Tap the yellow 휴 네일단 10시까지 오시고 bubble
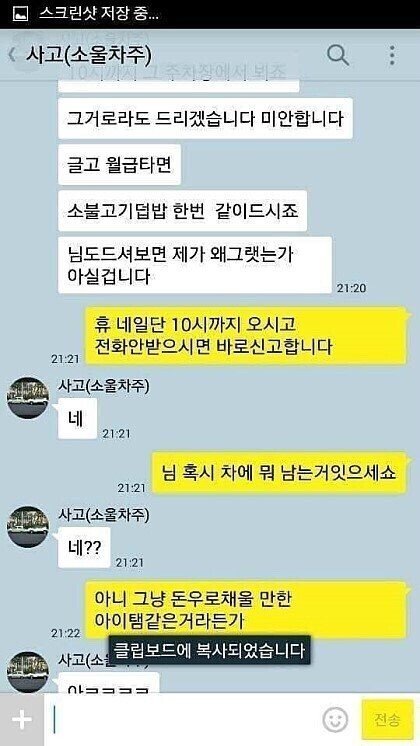The height and width of the screenshot is (746, 420). click(246, 336)
